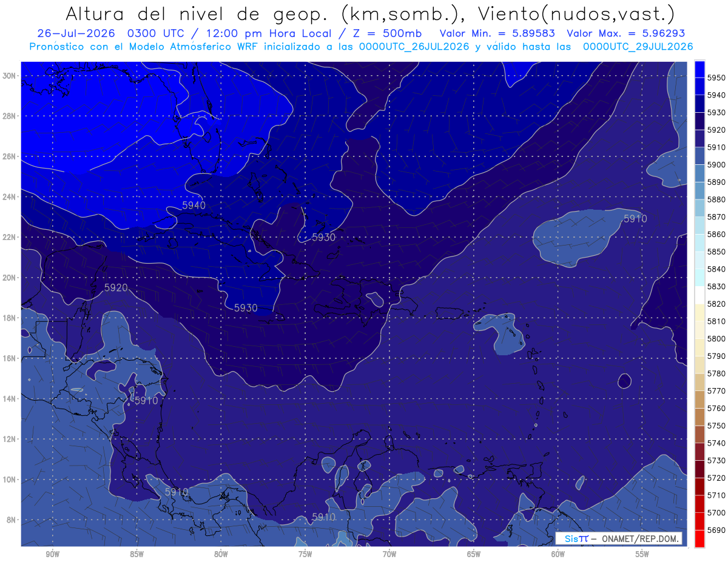Click the '5820' colorbar label
The height and width of the screenshot is (562, 728).
716,304
